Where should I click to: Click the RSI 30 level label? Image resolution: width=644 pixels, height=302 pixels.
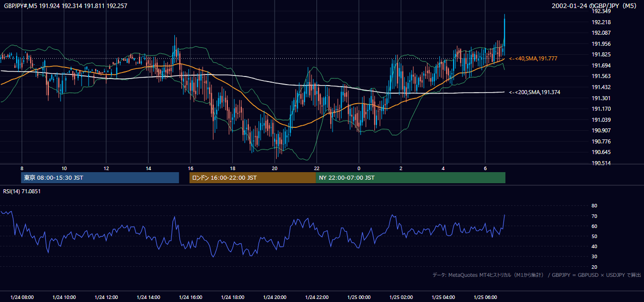click(594, 257)
